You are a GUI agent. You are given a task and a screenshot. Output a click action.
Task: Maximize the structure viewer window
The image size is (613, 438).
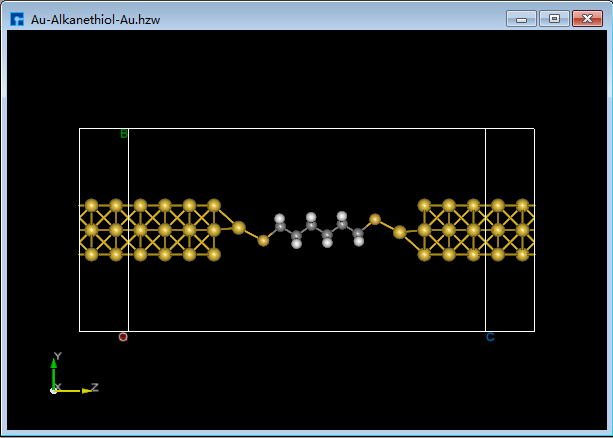coord(554,19)
